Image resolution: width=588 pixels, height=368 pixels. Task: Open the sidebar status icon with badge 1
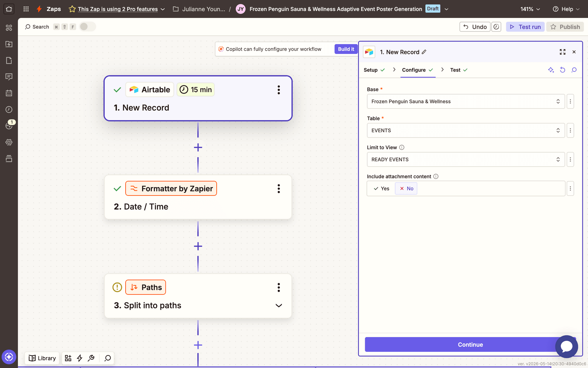(9, 125)
